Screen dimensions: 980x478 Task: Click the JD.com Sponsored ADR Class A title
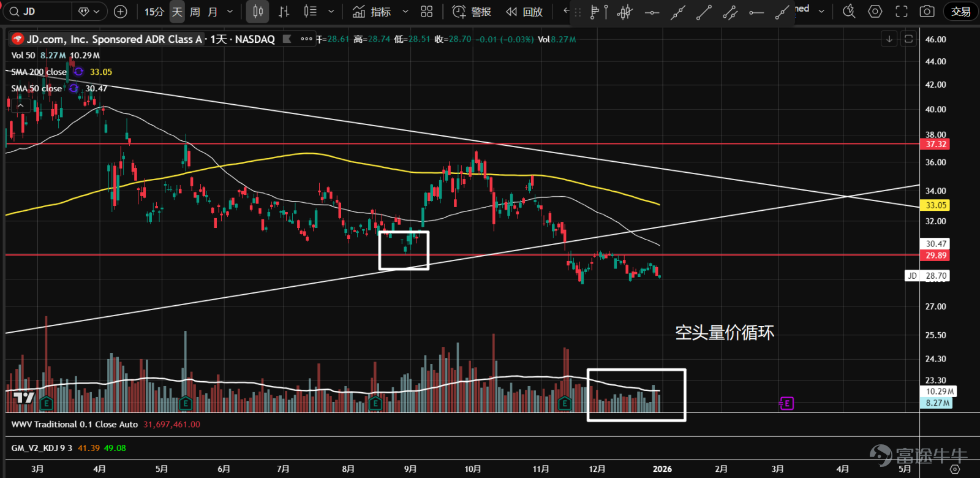click(x=114, y=39)
